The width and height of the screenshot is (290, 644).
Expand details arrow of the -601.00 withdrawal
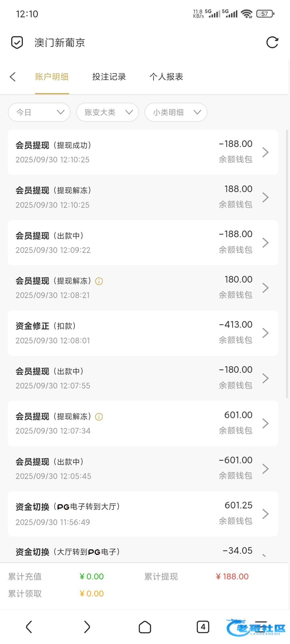point(265,469)
